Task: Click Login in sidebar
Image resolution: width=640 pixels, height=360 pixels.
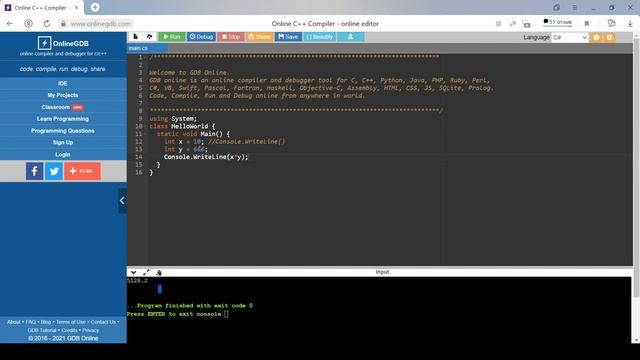Action: tap(63, 154)
